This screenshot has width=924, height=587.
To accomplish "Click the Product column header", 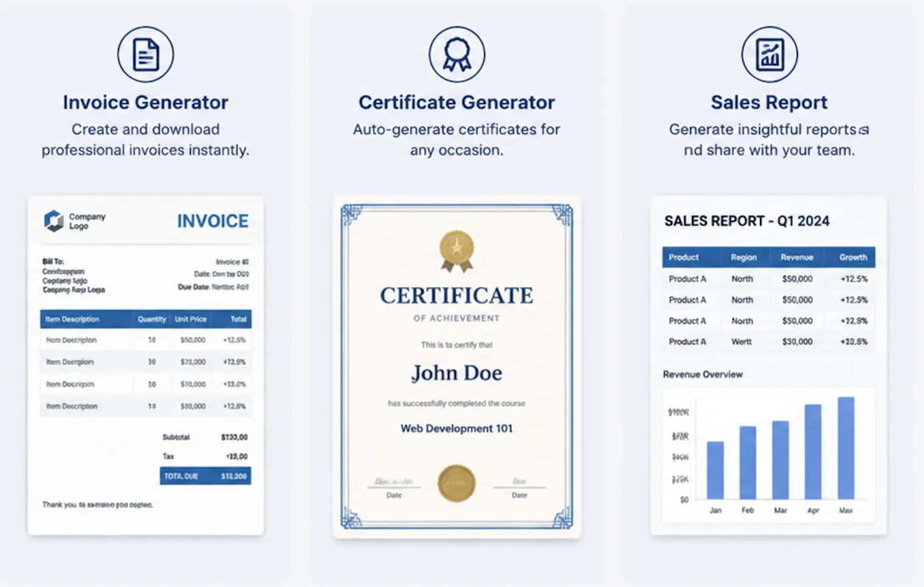I will point(684,257).
